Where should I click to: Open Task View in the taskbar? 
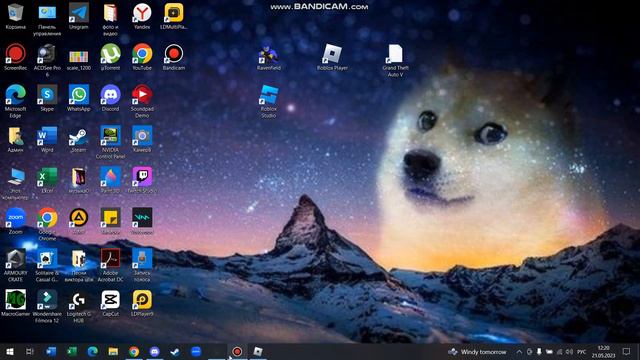(x=30, y=351)
